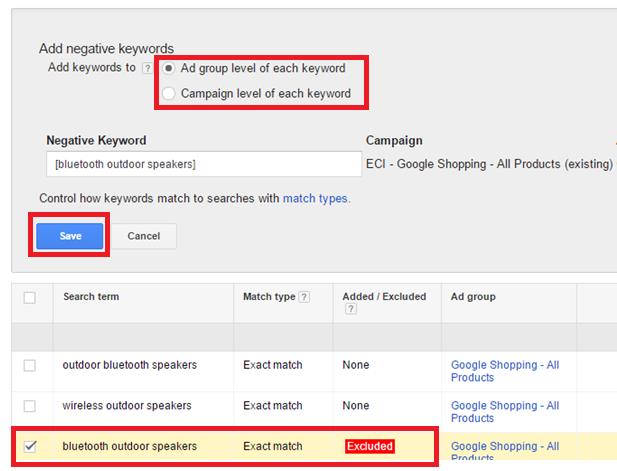The image size is (617, 471).
Task: Click help icon beside Match type header
Action: pos(304,297)
